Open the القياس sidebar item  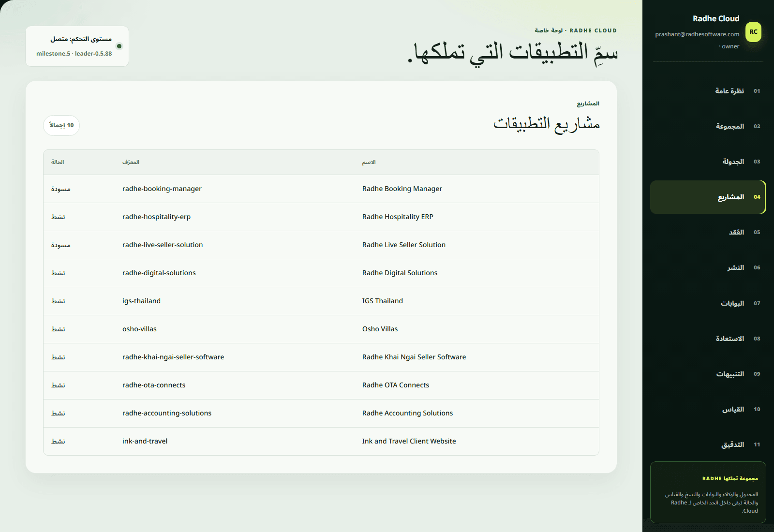click(x=708, y=409)
